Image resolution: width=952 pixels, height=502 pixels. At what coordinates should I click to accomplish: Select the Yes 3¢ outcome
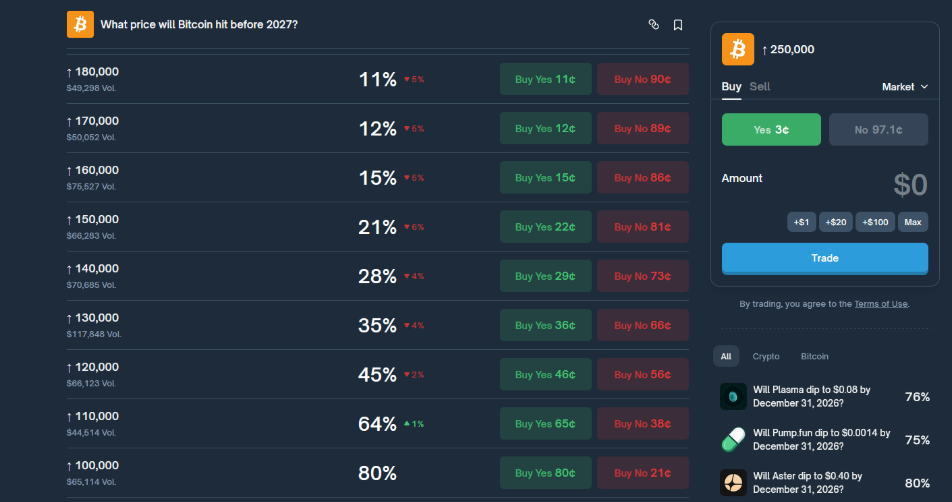(x=771, y=129)
